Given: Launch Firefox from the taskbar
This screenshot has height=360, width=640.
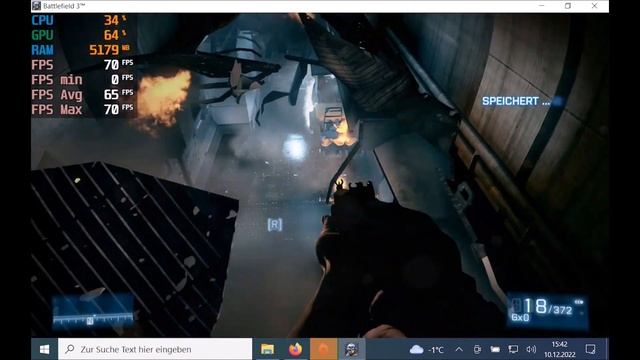Looking at the screenshot, I should pyautogui.click(x=295, y=349).
